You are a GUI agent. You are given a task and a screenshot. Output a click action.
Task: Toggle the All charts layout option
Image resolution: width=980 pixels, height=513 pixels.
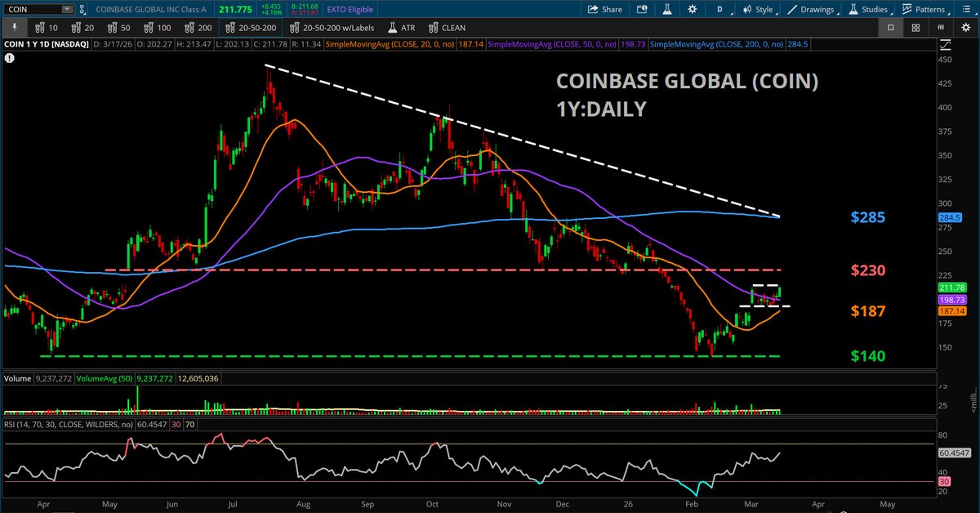click(x=942, y=27)
